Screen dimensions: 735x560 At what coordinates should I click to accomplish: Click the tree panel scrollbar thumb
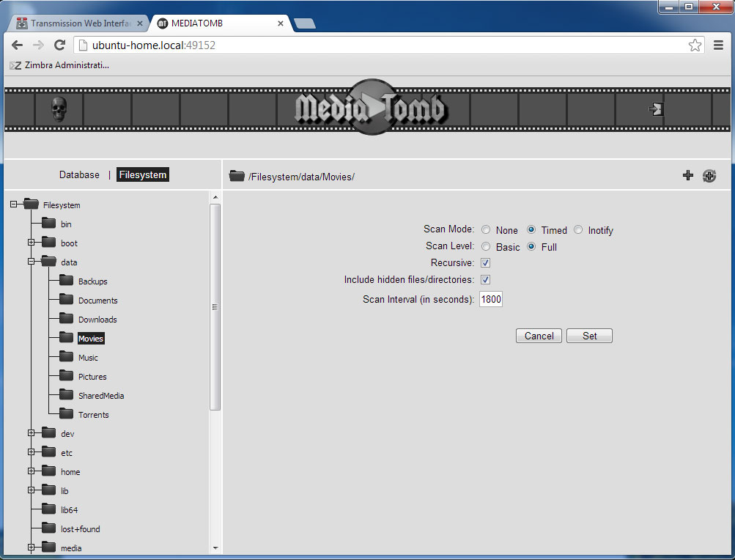[215, 307]
